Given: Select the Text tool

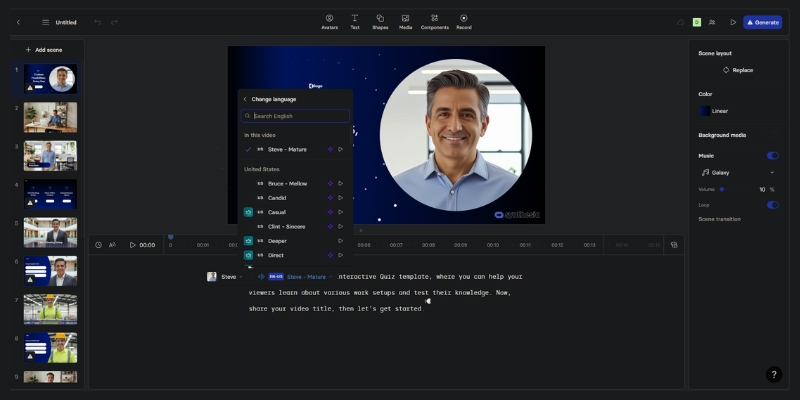Looking at the screenshot, I should (354, 21).
